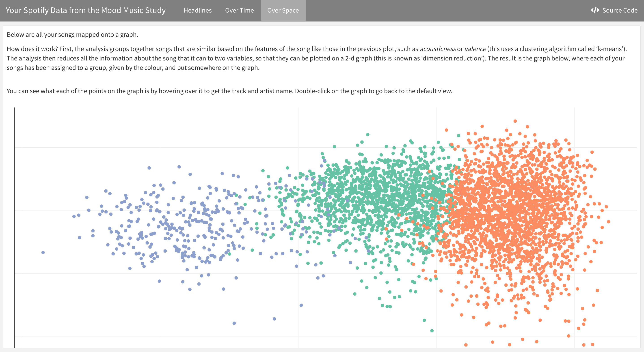Open the Over Time tab
The height and width of the screenshot is (352, 644).
pos(239,10)
